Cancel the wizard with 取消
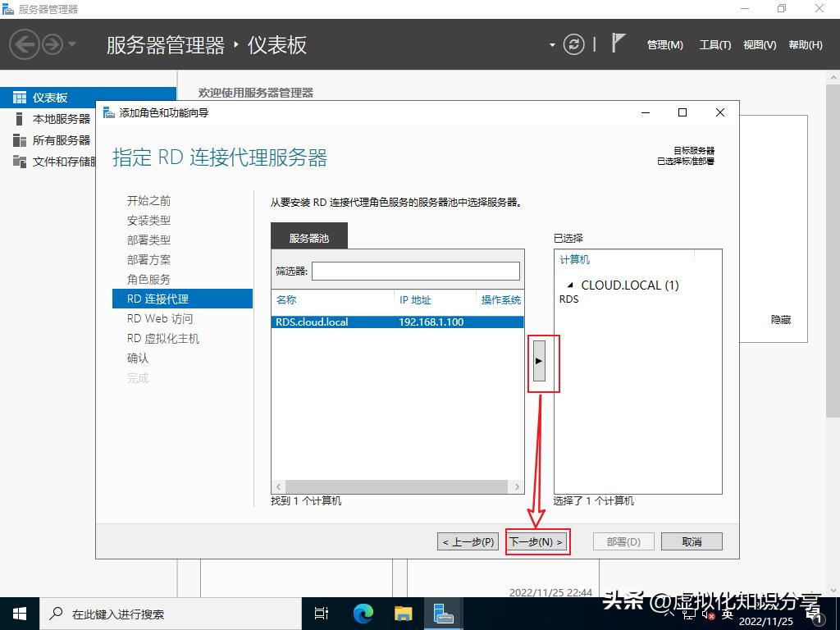Image resolution: width=840 pixels, height=630 pixels. point(692,541)
